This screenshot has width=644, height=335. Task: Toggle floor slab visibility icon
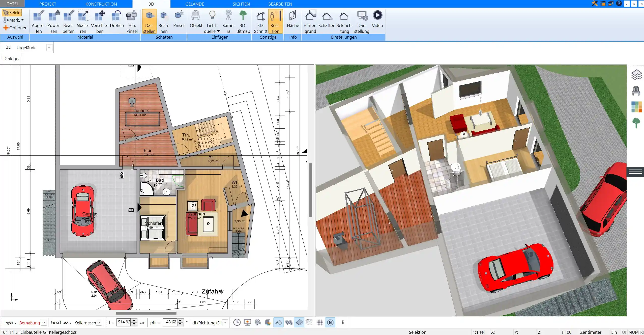pos(299,322)
